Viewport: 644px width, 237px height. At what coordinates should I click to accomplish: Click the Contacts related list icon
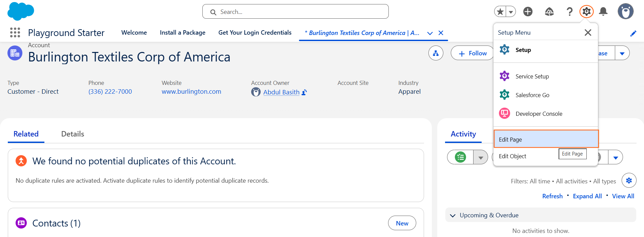tap(21, 223)
